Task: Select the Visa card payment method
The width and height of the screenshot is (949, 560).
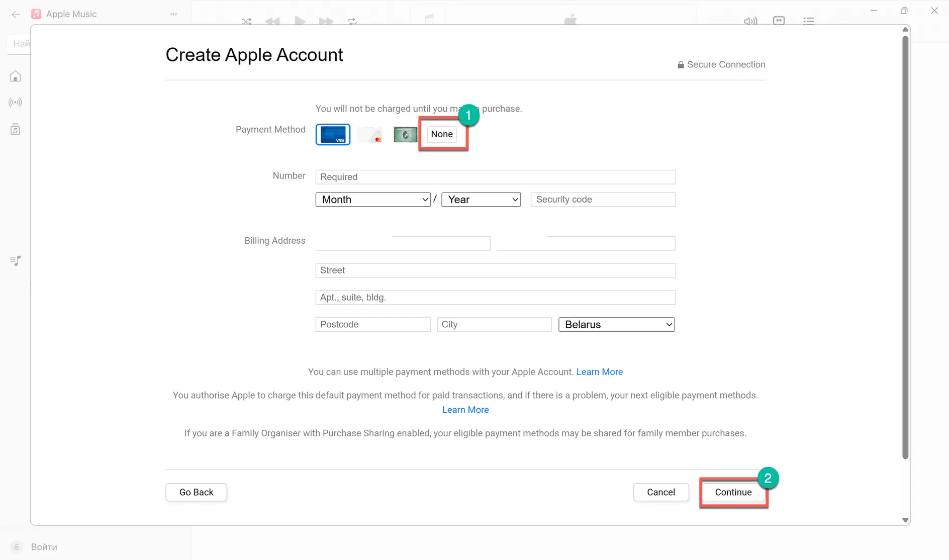Action: click(333, 134)
